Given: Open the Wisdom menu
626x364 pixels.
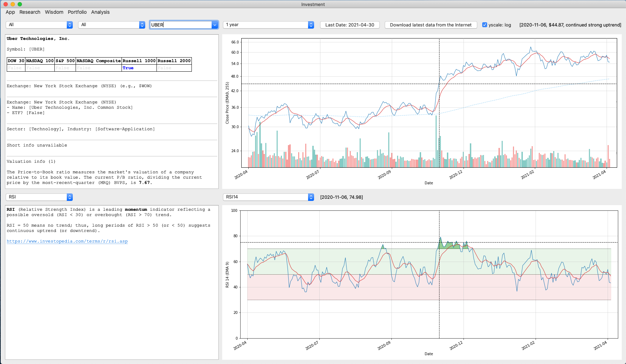Looking at the screenshot, I should [x=54, y=12].
